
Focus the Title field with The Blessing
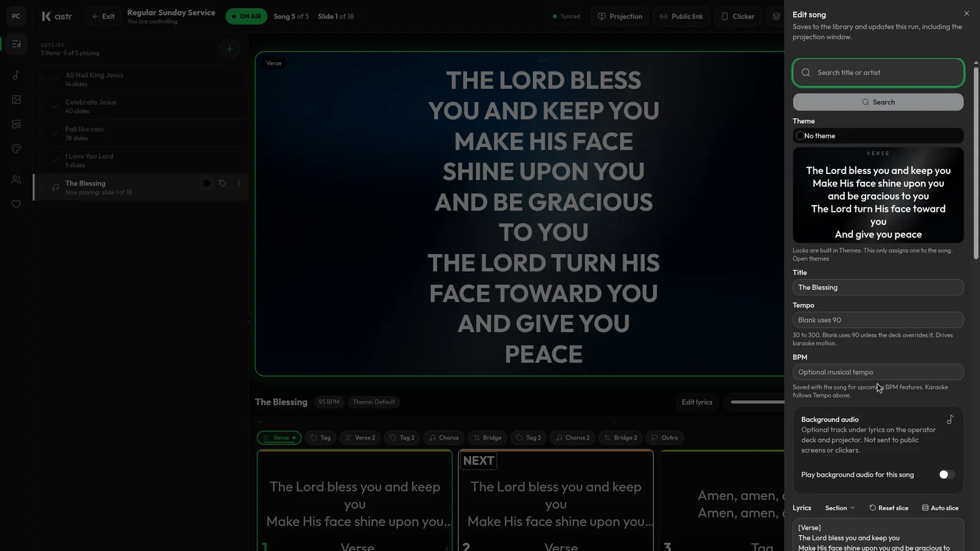[878, 287]
